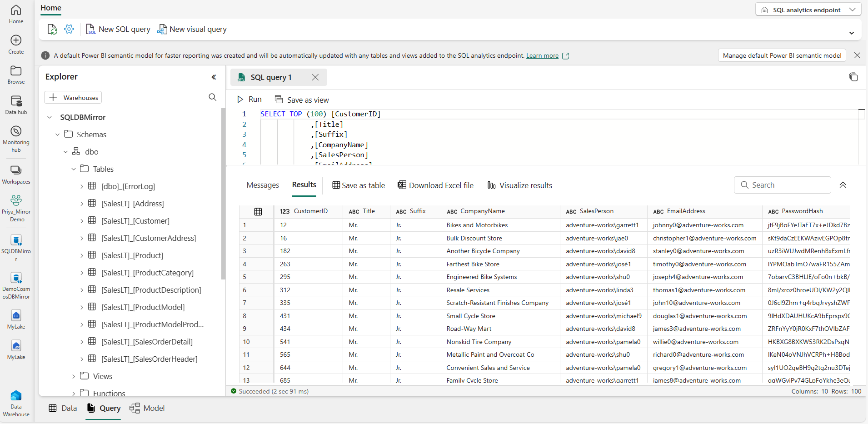
Task: Click the copy icon beside query tabs
Action: point(853,77)
